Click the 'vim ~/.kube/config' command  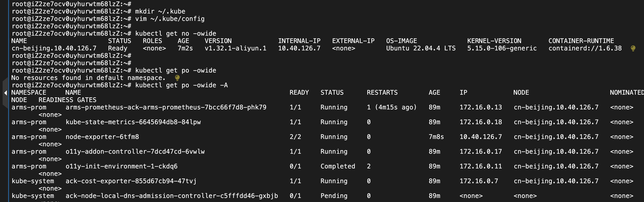(x=170, y=19)
